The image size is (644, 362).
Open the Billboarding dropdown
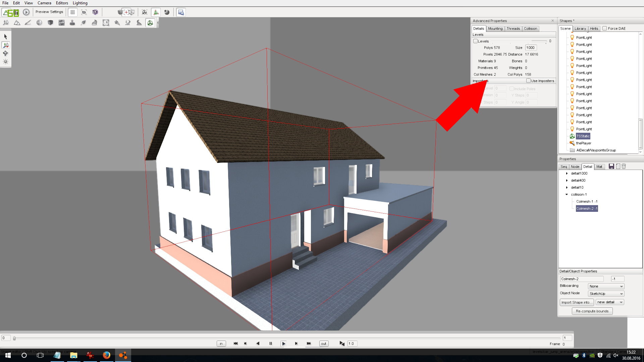(x=606, y=287)
